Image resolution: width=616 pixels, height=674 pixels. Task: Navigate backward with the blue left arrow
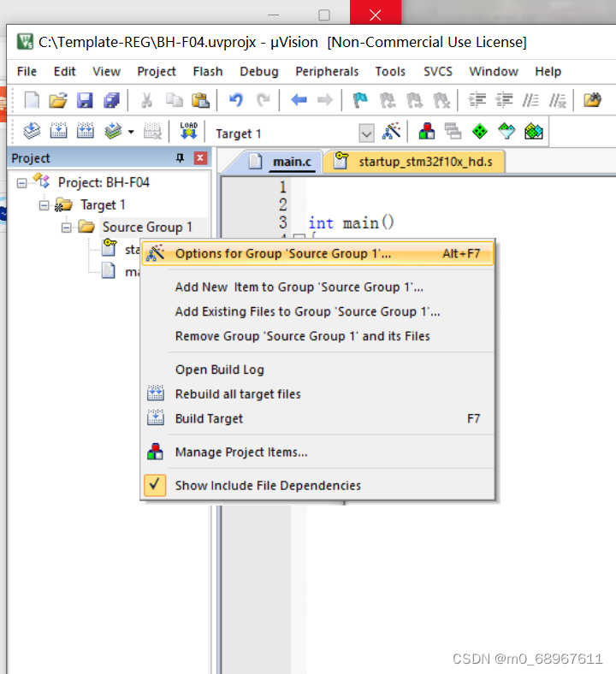pyautogui.click(x=299, y=100)
